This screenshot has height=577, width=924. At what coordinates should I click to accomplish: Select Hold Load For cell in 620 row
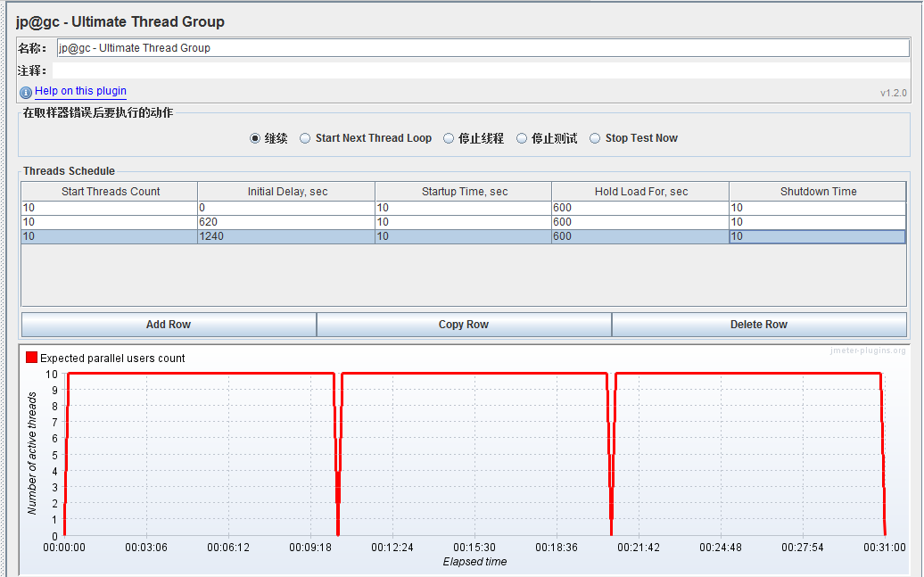[x=640, y=222]
